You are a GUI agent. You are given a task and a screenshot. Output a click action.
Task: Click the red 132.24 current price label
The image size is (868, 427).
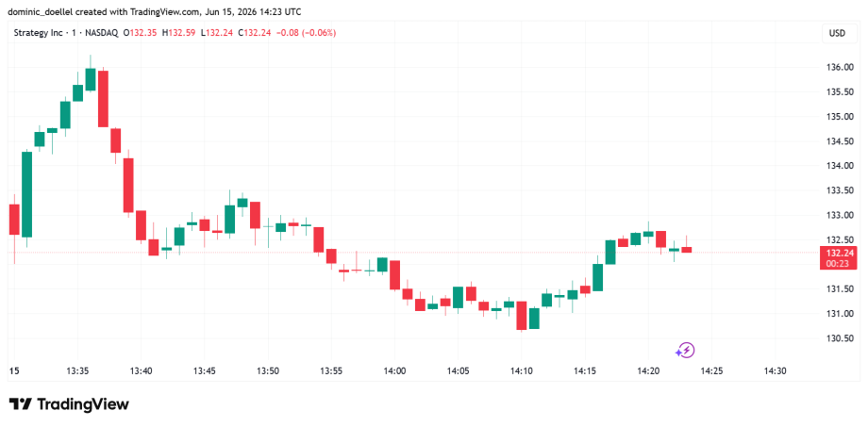pos(838,253)
